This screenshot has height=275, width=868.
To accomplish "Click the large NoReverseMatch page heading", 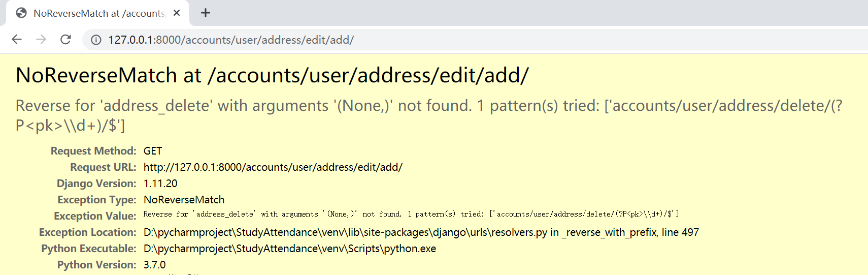I will pos(272,75).
